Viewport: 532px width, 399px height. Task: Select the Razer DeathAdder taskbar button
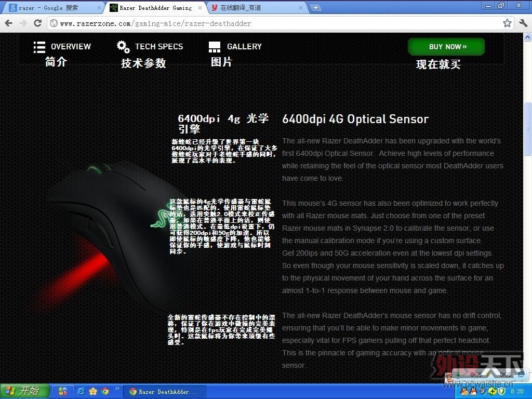(x=164, y=392)
